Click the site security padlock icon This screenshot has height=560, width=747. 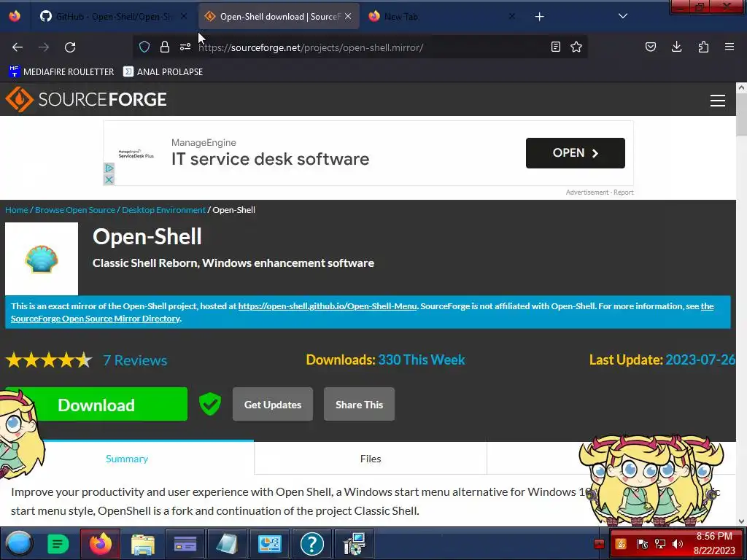tap(165, 47)
